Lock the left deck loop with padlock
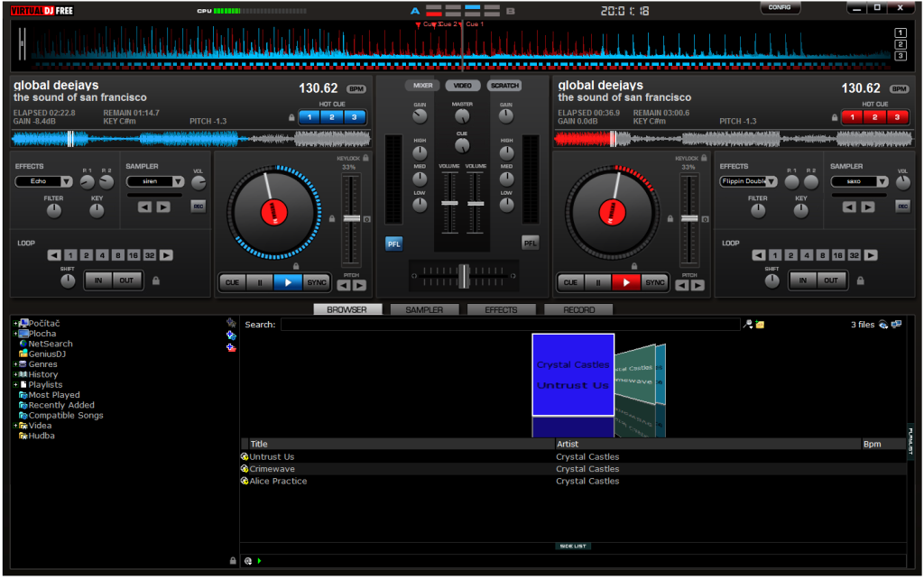 click(x=156, y=280)
